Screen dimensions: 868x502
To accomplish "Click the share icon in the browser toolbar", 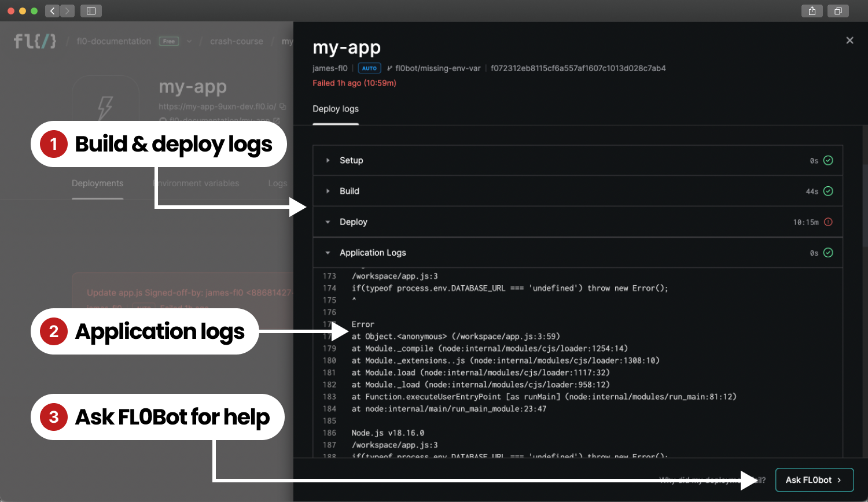I will (x=812, y=10).
